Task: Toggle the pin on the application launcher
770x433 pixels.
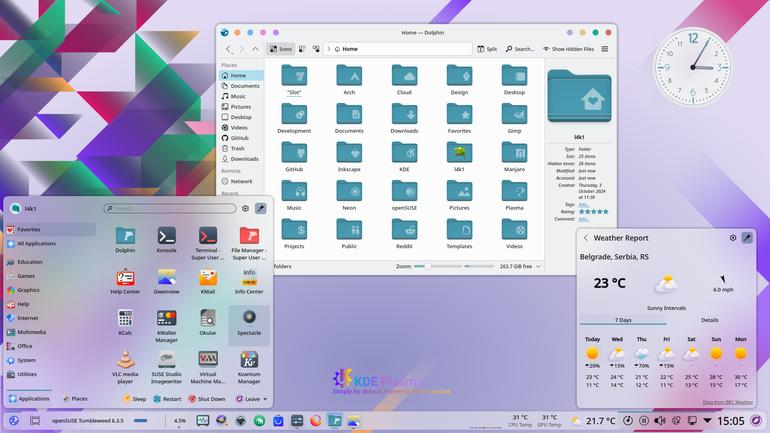Action: tap(261, 208)
